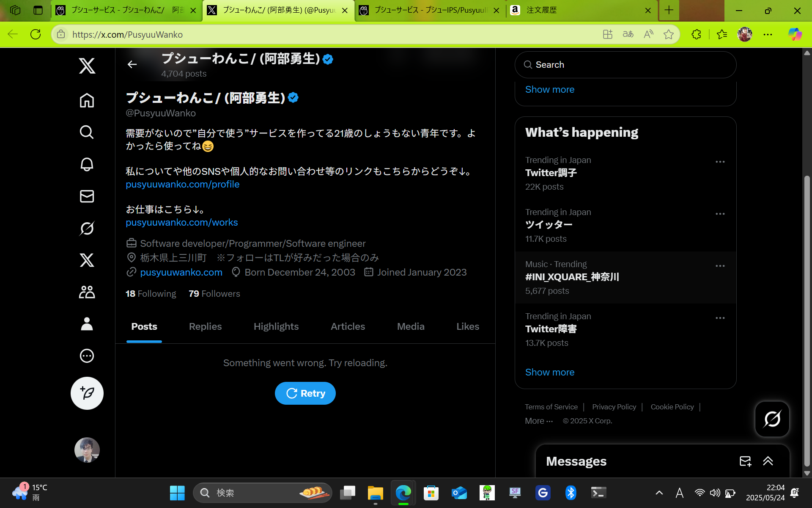Click the compose post feather button
The width and height of the screenshot is (812, 508).
pos(87,393)
